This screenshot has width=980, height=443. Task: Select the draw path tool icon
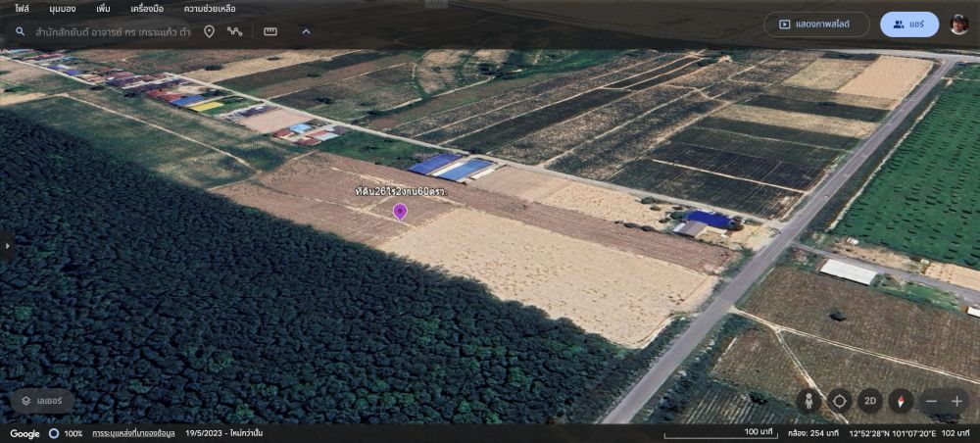pos(235,31)
